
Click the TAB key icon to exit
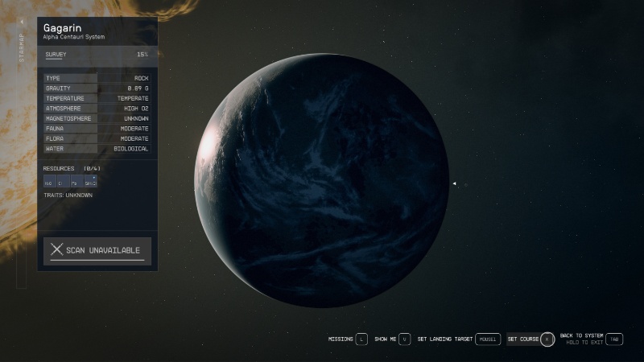[x=614, y=339]
